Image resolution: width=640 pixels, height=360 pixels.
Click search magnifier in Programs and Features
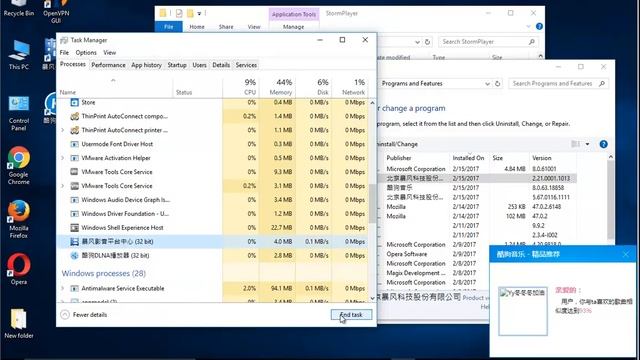(x=601, y=83)
